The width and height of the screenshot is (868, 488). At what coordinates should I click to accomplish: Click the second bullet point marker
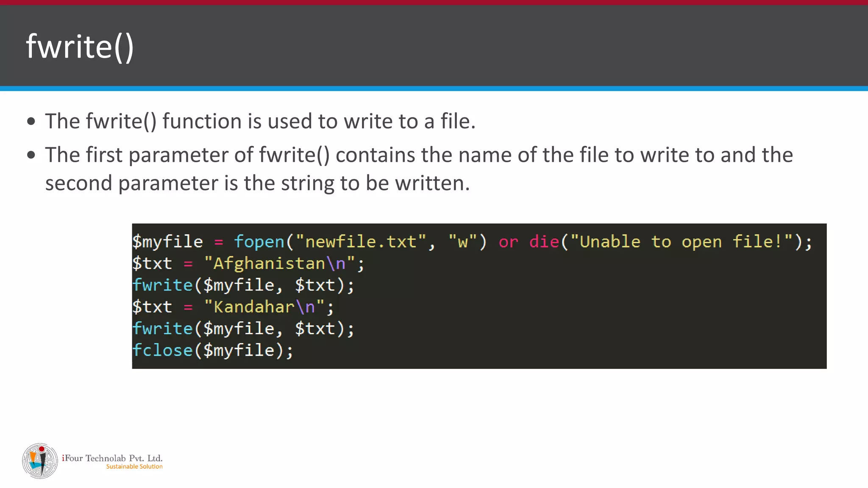click(31, 155)
